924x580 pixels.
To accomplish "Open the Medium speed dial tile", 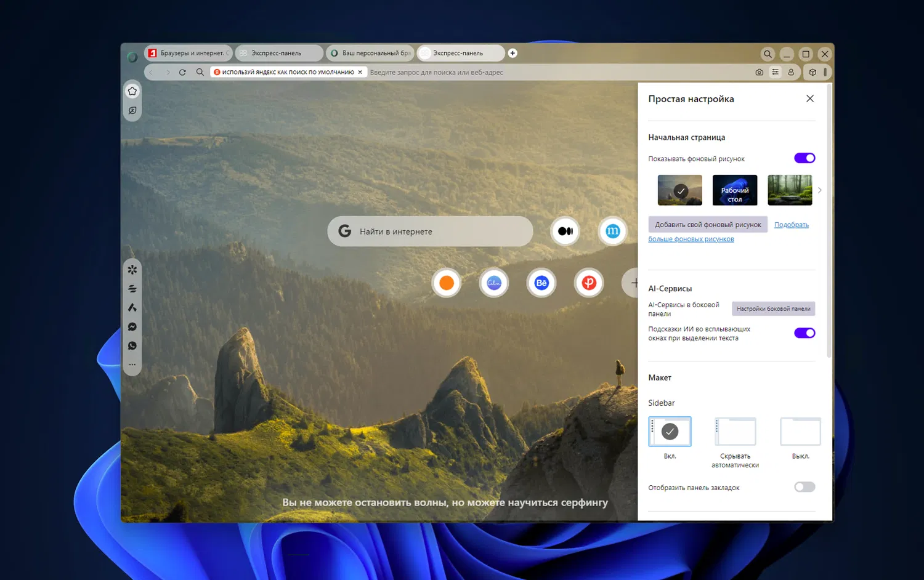I will (x=565, y=232).
